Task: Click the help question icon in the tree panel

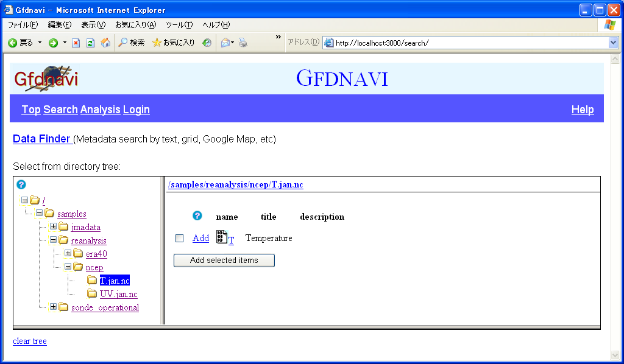Action: point(21,184)
